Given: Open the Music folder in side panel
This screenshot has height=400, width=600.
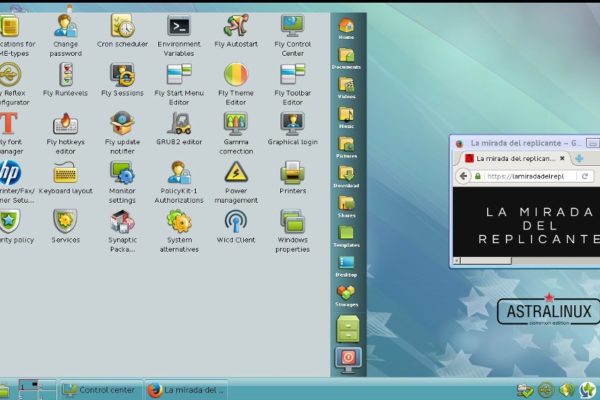Looking at the screenshot, I should (346, 115).
